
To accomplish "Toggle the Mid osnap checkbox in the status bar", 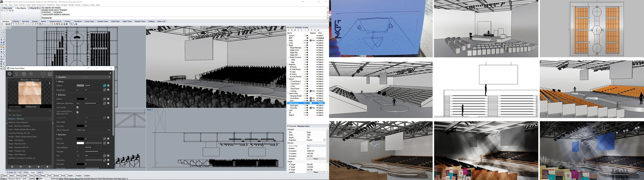I will 22,176.
